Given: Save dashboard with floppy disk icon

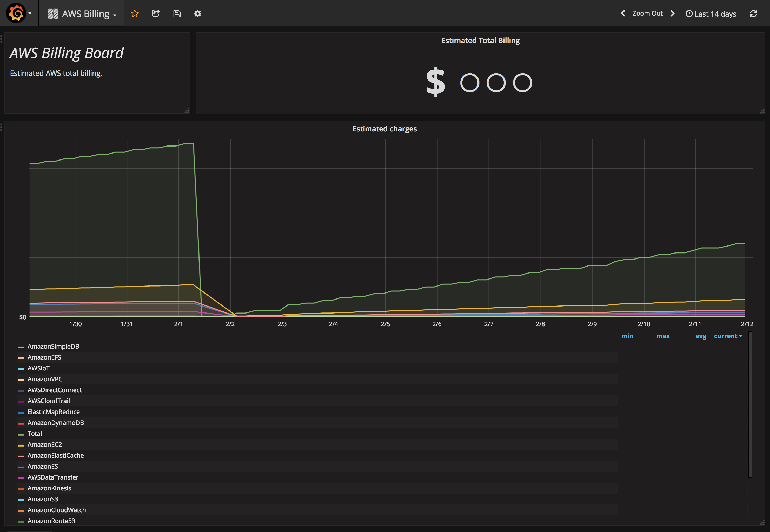Looking at the screenshot, I should coord(177,14).
